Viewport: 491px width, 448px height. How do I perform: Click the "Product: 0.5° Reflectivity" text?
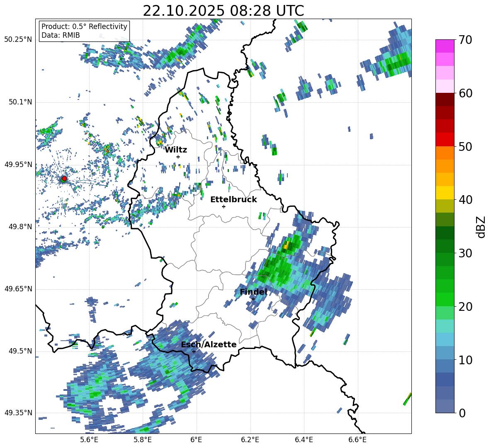coord(84,26)
